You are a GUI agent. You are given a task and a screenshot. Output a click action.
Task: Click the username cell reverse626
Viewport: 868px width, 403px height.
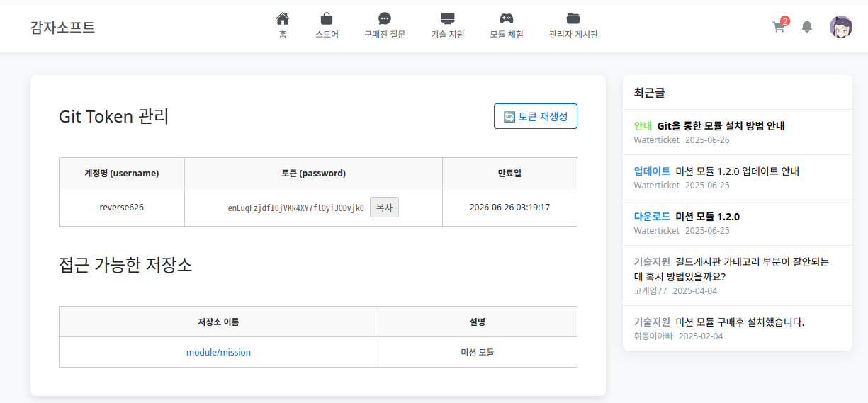pyautogui.click(x=122, y=208)
